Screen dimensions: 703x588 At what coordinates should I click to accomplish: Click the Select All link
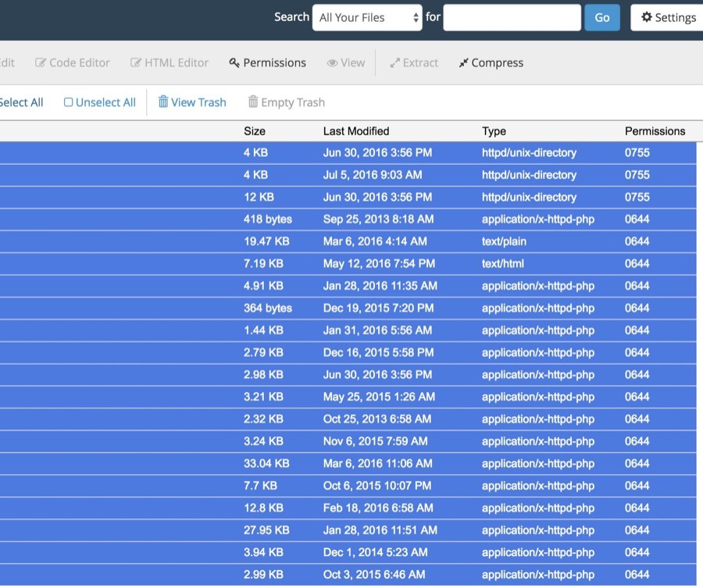point(21,102)
